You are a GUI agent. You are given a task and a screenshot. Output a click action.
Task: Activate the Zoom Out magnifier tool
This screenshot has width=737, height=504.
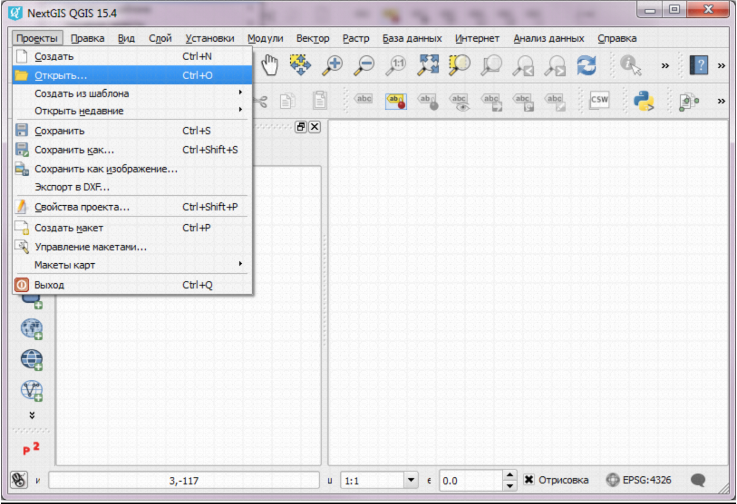[x=364, y=65]
